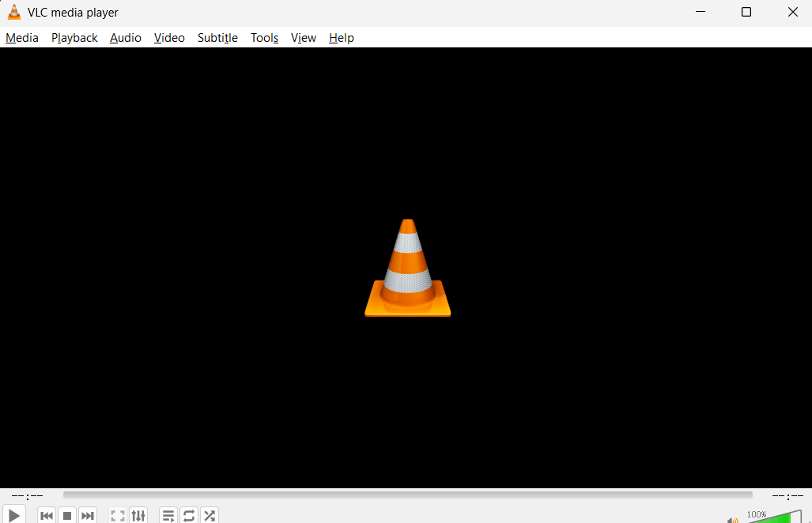Image resolution: width=812 pixels, height=523 pixels.
Task: Expand the Subtitle menu
Action: (217, 38)
